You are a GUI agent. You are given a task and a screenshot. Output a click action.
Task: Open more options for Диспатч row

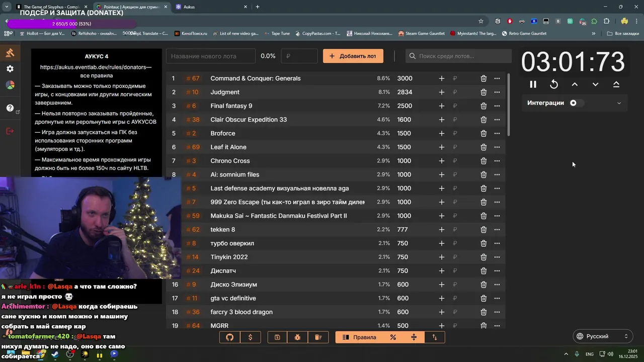[x=497, y=271]
